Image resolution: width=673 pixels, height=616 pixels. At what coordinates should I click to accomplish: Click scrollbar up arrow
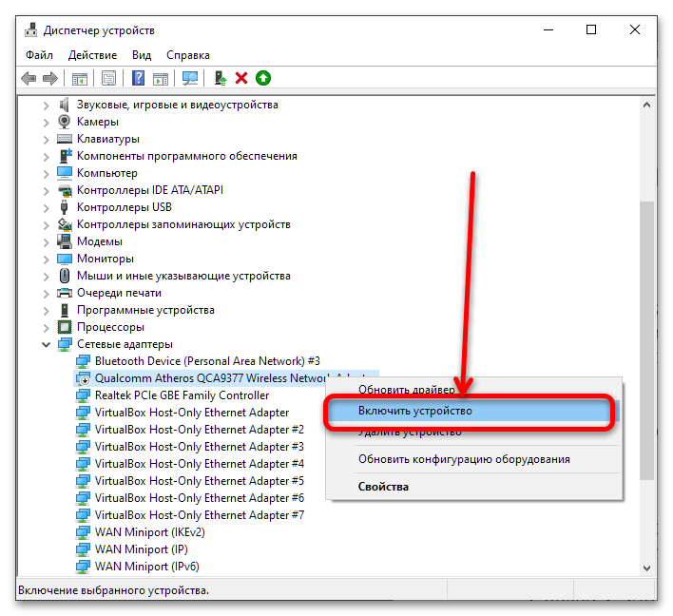(646, 105)
